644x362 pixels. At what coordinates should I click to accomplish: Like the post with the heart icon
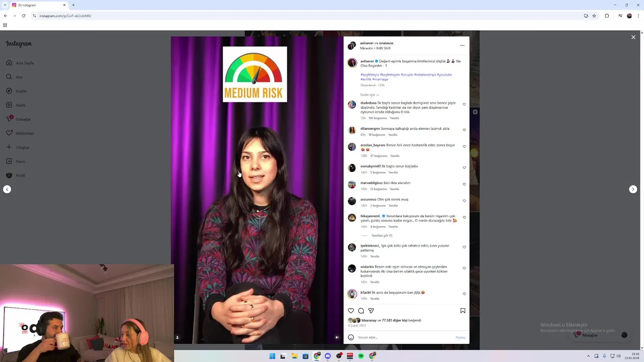click(x=351, y=311)
